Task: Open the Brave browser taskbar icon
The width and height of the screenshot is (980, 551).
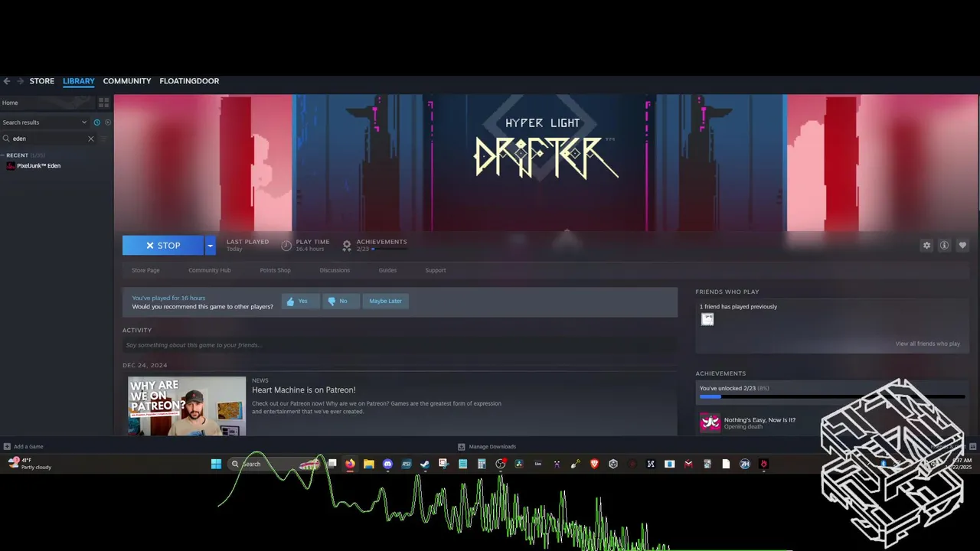Action: pos(594,464)
